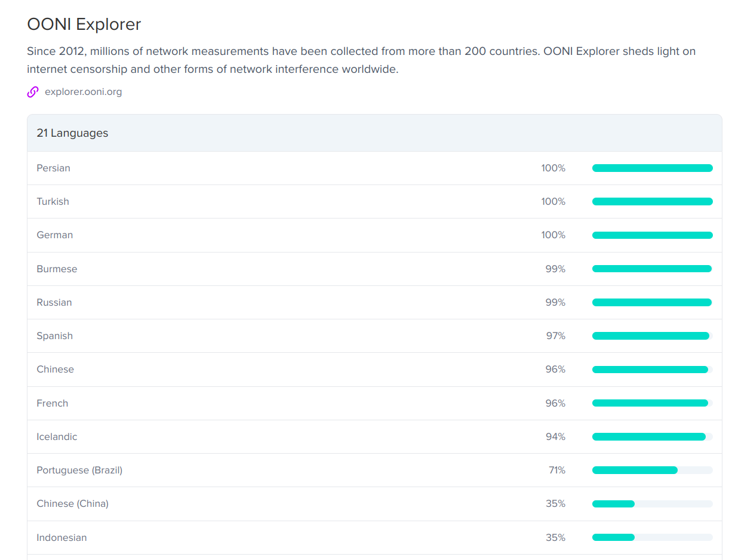732x560 pixels.
Task: Click the Chinese (China) 35% progress bar
Action: (652, 504)
